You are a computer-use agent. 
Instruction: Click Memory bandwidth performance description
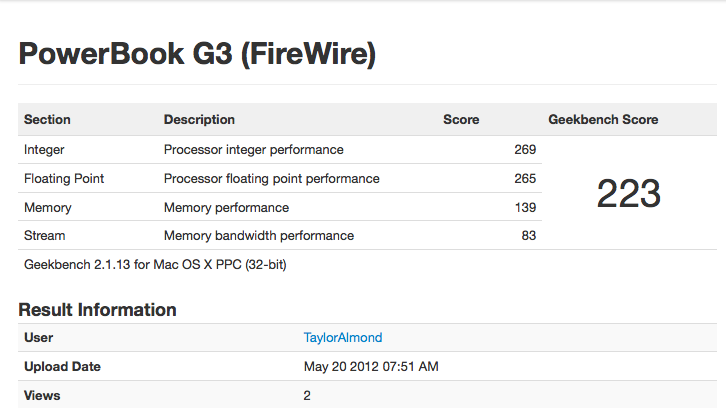(259, 235)
